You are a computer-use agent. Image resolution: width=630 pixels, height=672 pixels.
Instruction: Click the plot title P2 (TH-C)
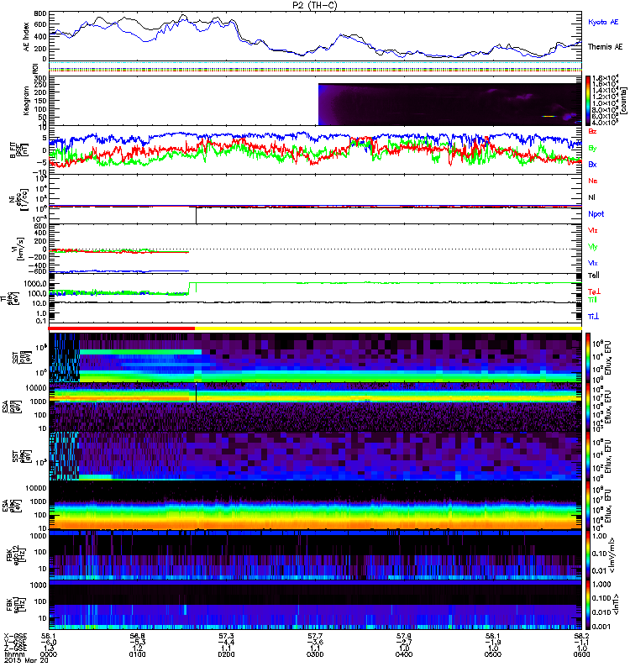point(315,5)
